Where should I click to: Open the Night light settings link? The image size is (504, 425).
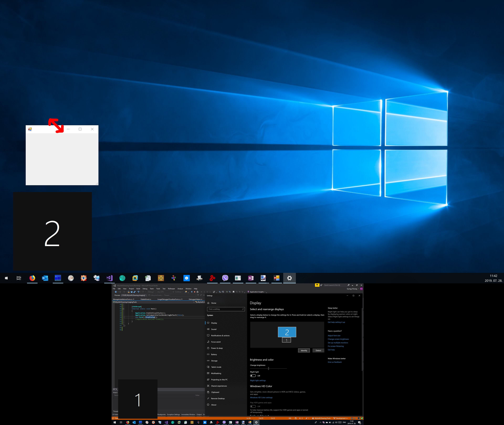click(x=258, y=380)
